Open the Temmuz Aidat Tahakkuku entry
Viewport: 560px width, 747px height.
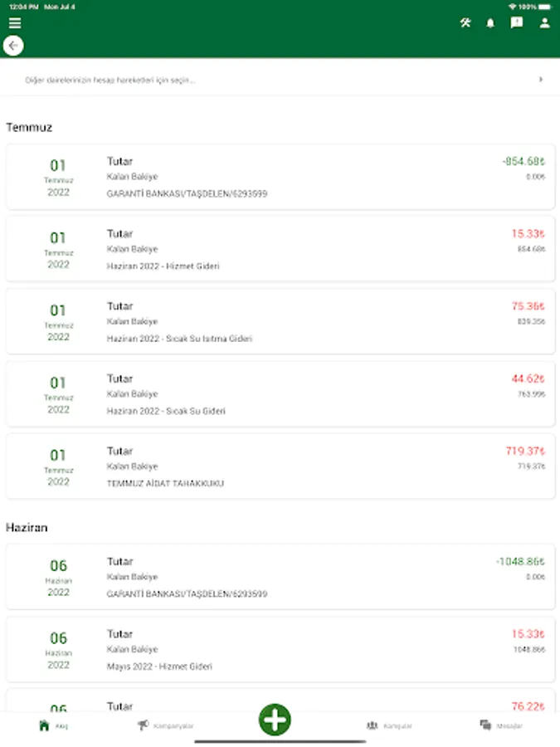[x=280, y=466]
